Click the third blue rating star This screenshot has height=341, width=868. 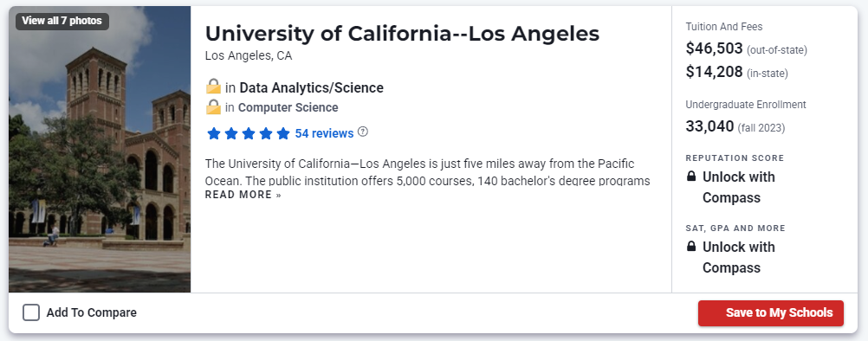pos(248,133)
